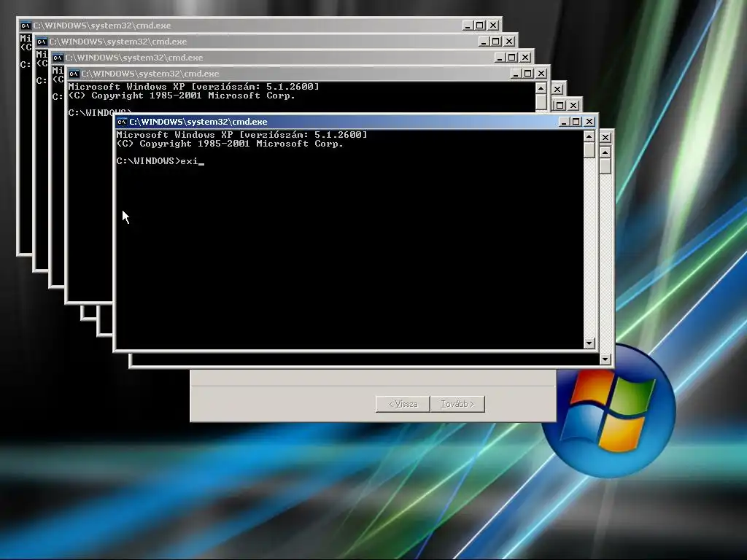
Task: Minimize the third-from-back cmd window
Action: tap(500, 58)
